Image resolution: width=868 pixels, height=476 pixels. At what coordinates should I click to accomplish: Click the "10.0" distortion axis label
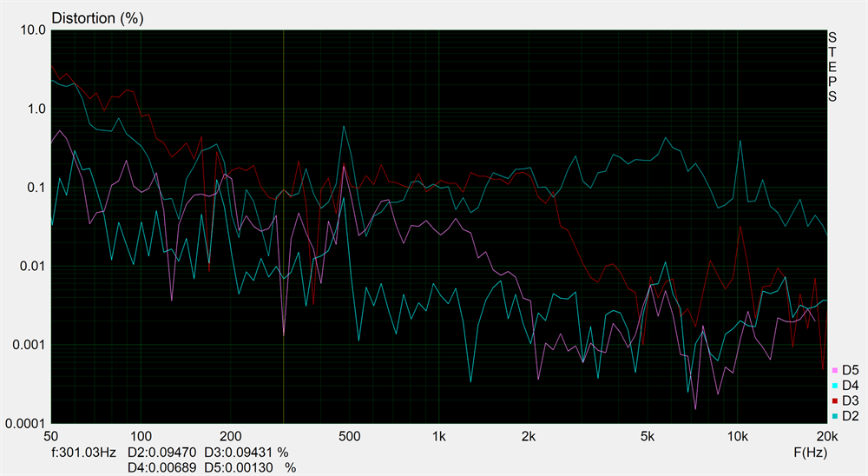(x=33, y=30)
